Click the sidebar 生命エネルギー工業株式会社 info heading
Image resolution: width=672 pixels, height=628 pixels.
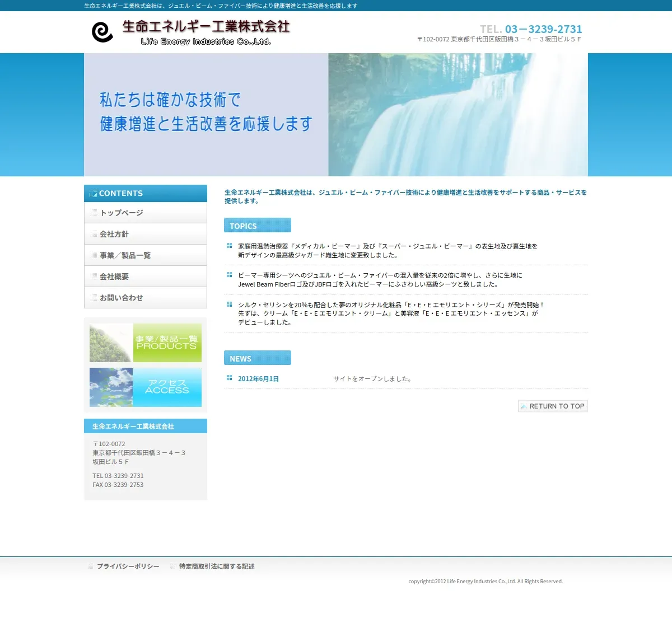(x=146, y=426)
